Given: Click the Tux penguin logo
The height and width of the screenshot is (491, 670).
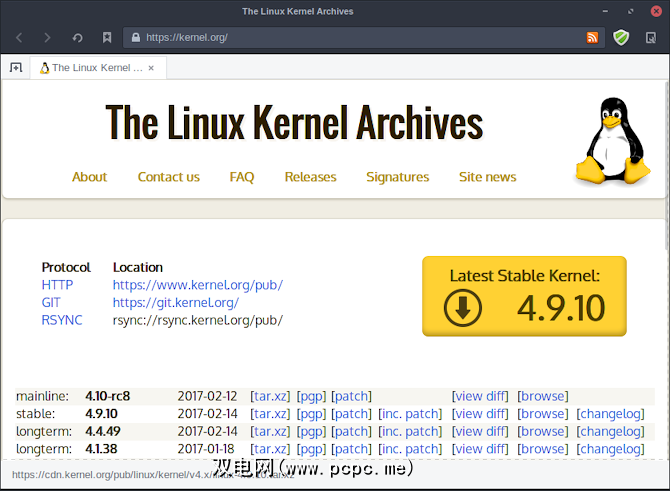Looking at the screenshot, I should (x=612, y=141).
